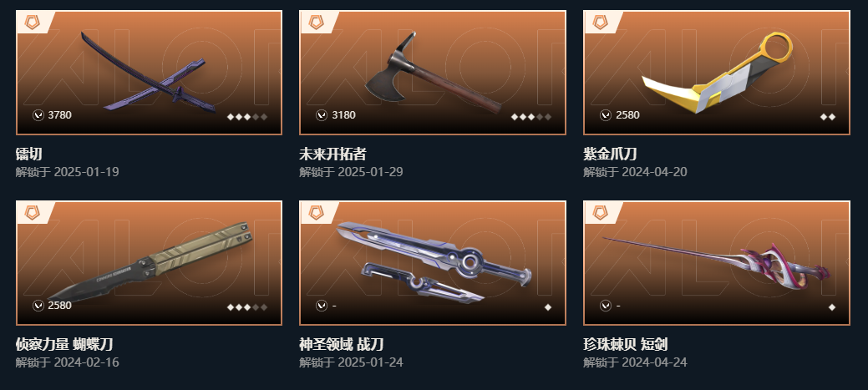Open the 镭切 katana skin thumbnail
Viewport: 868px width, 390px height.
pos(149,73)
